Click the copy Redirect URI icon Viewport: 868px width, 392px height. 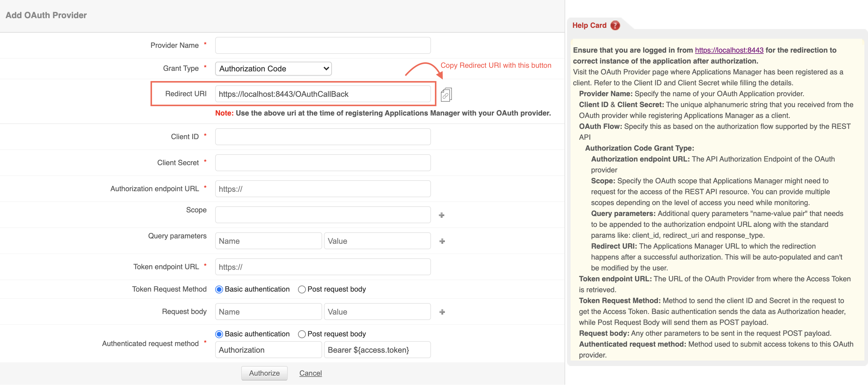[x=446, y=94]
